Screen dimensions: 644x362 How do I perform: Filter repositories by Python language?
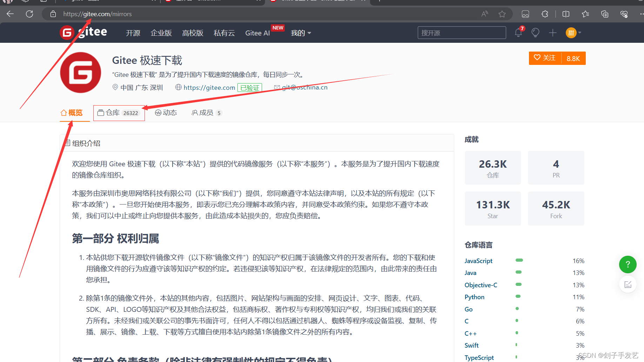click(474, 297)
